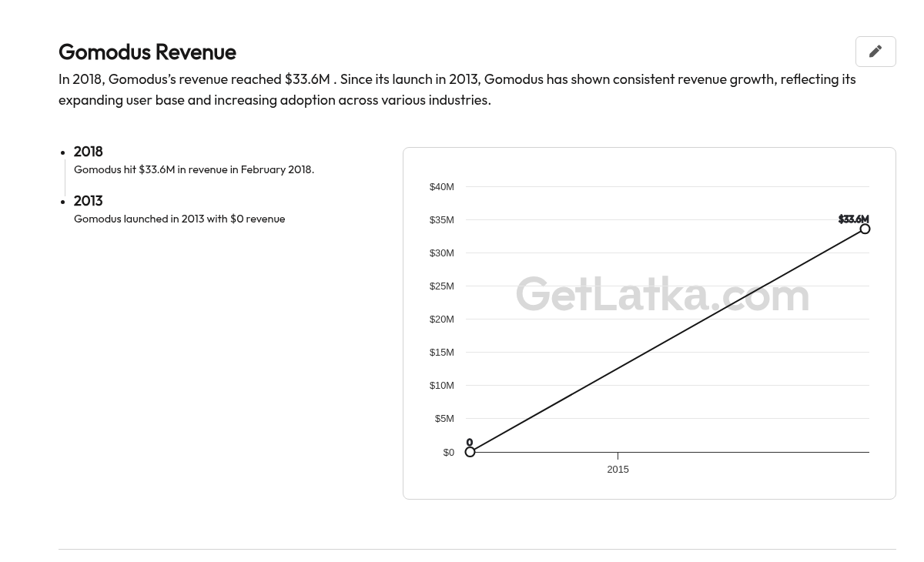Click the pencil edit icon button

[x=875, y=52]
